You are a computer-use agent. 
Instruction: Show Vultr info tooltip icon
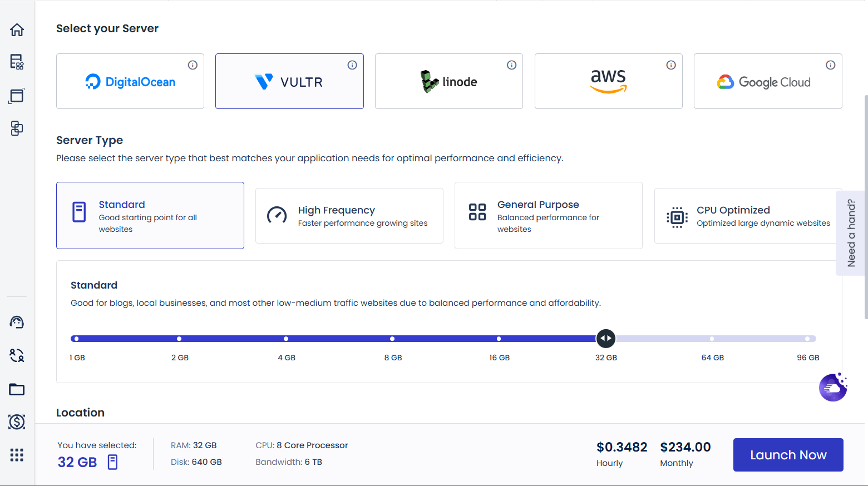pyautogui.click(x=352, y=65)
